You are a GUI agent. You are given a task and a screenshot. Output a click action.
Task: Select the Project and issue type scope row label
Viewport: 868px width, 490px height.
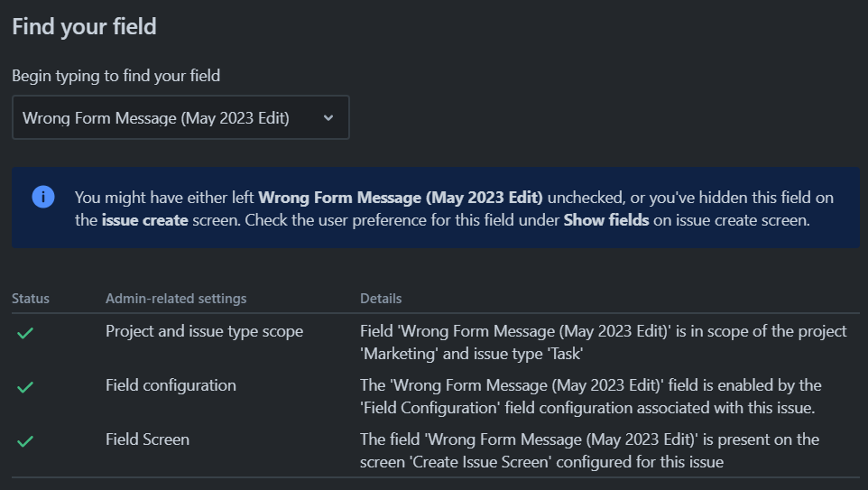coord(204,331)
